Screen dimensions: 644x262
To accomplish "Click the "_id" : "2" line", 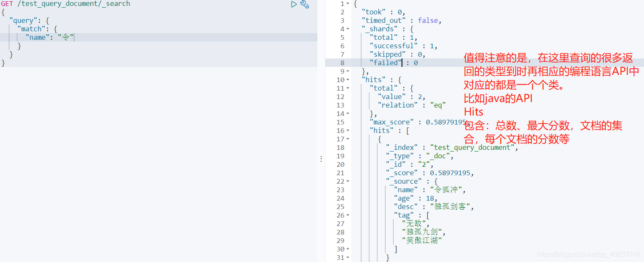I will tap(409, 164).
